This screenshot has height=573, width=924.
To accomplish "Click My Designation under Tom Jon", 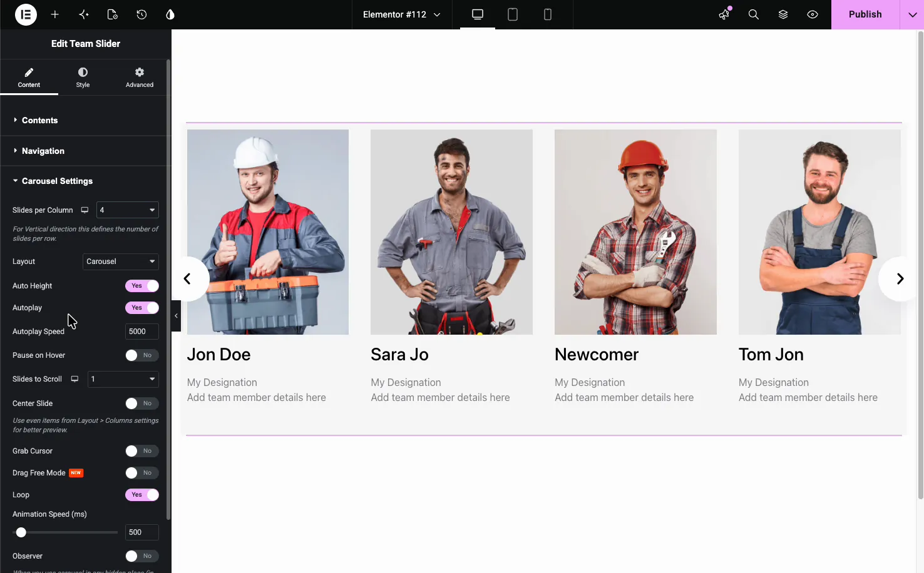I will 774,382.
